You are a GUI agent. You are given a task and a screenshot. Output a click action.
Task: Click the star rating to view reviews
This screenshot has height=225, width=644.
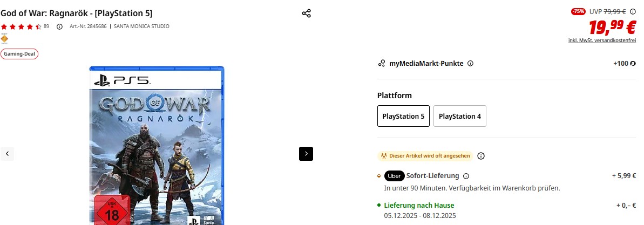click(21, 26)
